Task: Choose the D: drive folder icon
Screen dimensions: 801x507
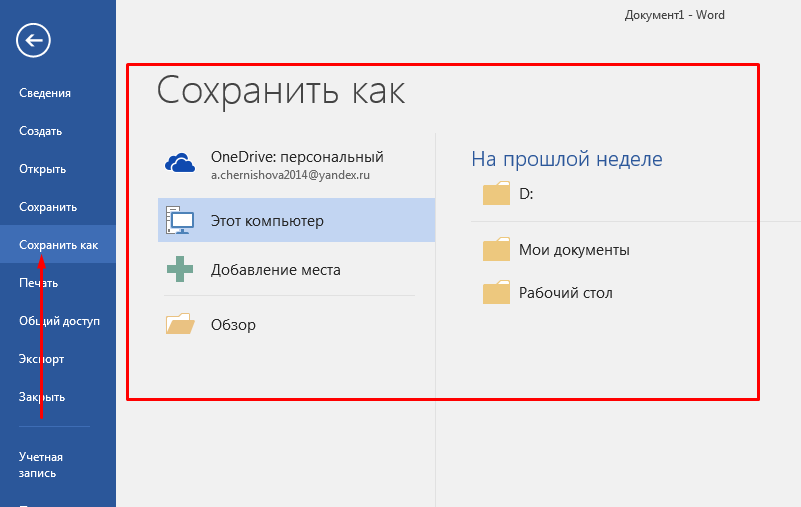Action: 496,194
